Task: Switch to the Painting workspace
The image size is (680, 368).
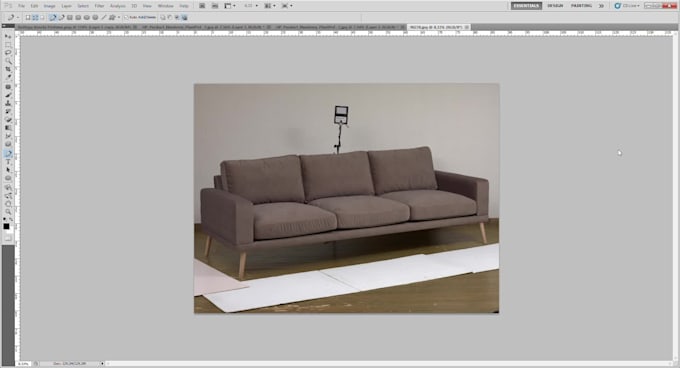Action: tap(581, 6)
